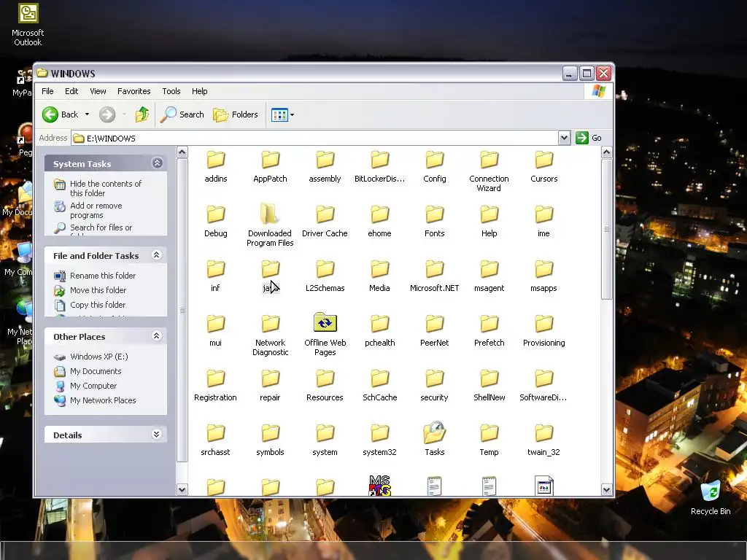Click file list scrollbar up arrow

pyautogui.click(x=606, y=152)
